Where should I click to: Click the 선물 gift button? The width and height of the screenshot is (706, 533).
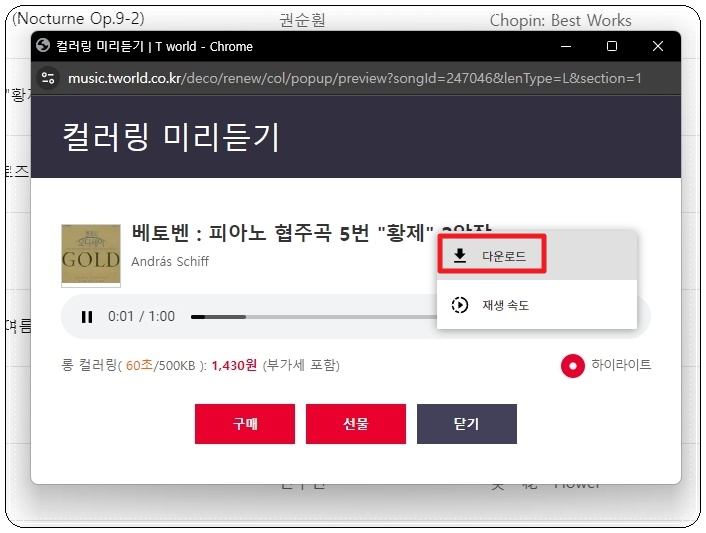coord(356,424)
